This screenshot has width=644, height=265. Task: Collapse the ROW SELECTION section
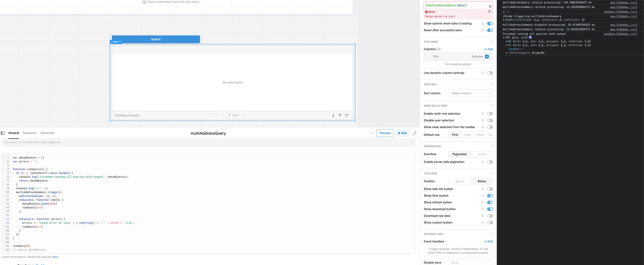[x=491, y=106]
